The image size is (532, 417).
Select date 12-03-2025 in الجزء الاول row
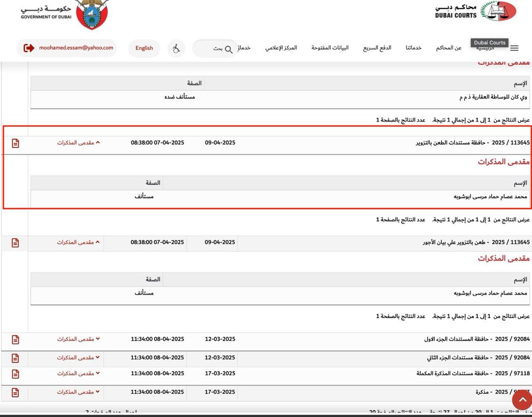click(220, 339)
